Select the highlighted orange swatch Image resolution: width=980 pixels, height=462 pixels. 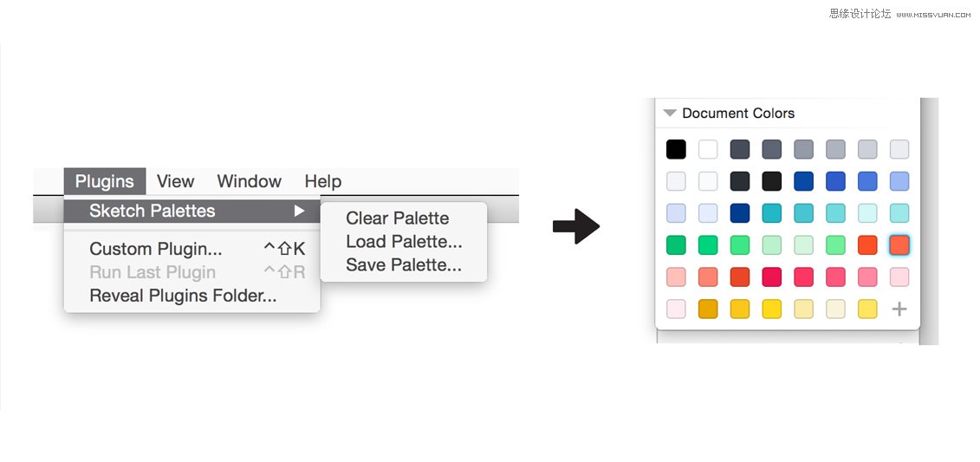tap(899, 245)
